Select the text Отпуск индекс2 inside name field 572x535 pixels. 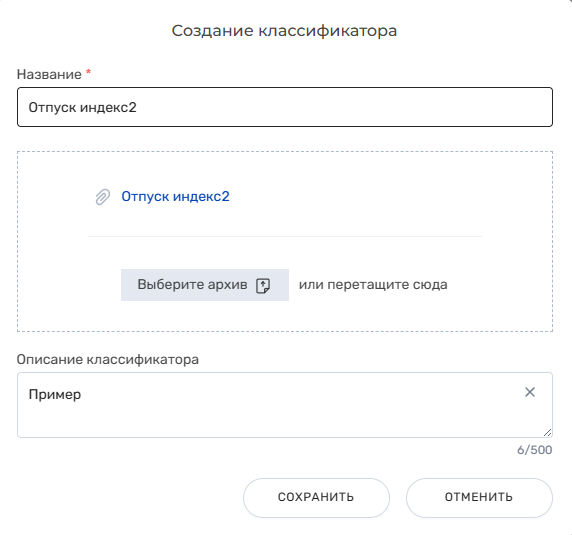click(82, 108)
